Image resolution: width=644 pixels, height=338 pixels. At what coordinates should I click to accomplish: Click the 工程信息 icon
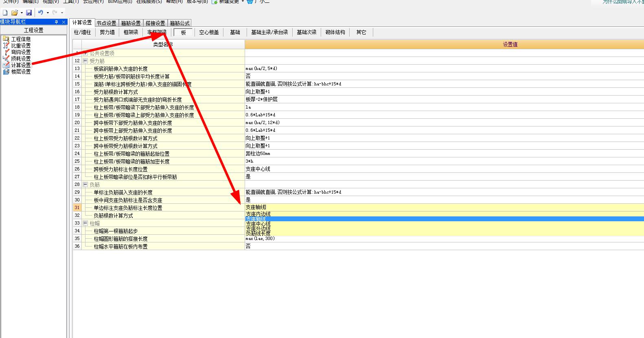point(6,39)
